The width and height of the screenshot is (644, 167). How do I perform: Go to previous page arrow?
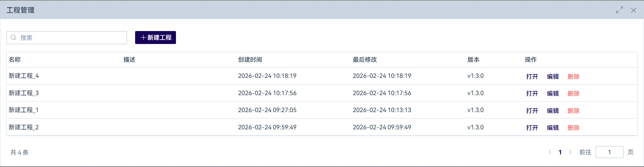pos(550,152)
